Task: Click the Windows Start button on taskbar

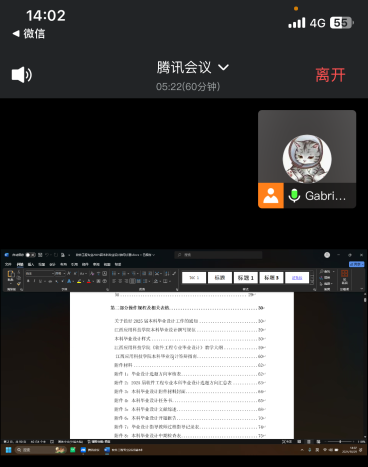Action: point(9,450)
